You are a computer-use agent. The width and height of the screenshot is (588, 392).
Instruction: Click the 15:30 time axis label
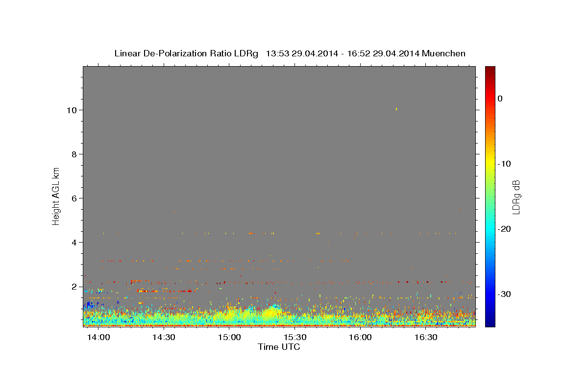(x=295, y=338)
